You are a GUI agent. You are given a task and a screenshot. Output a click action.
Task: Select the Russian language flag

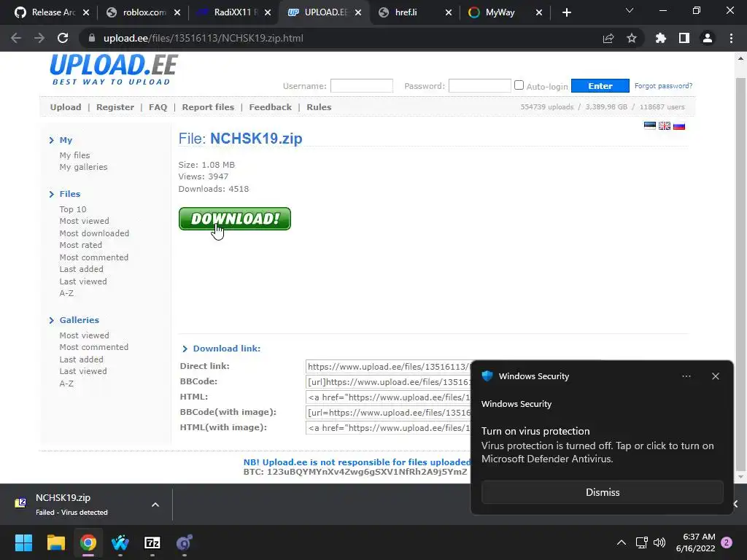(x=679, y=125)
